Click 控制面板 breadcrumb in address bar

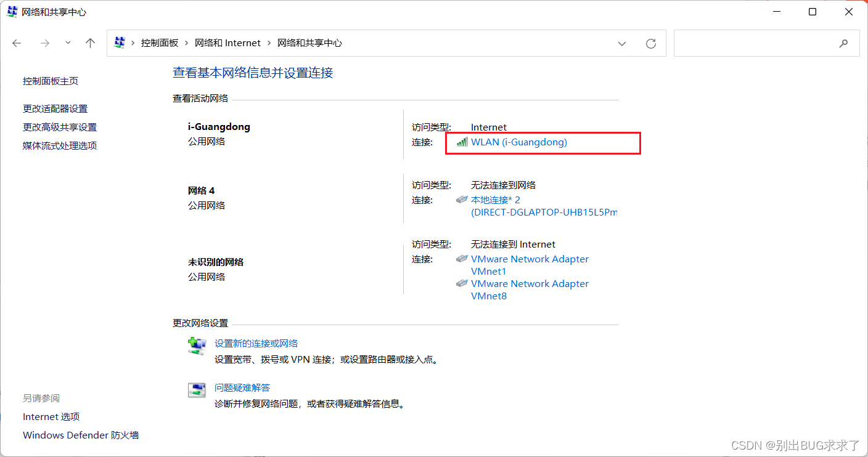(x=160, y=43)
